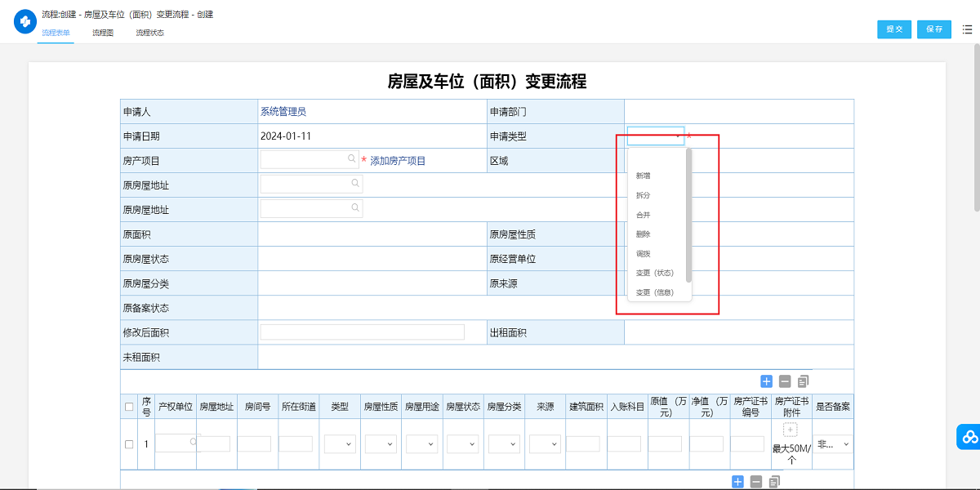980x490 pixels.
Task: Click the delete row minus icon below the table
Action: coord(756,483)
